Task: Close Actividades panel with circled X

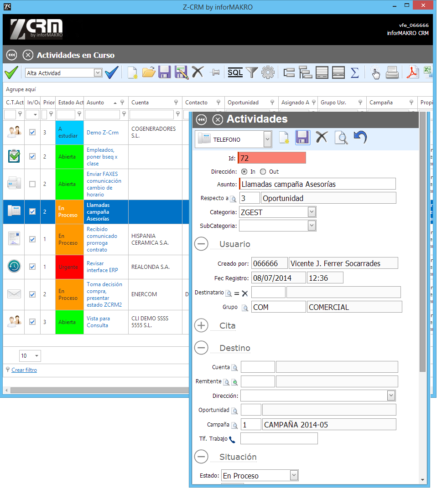Action: pyautogui.click(x=218, y=119)
